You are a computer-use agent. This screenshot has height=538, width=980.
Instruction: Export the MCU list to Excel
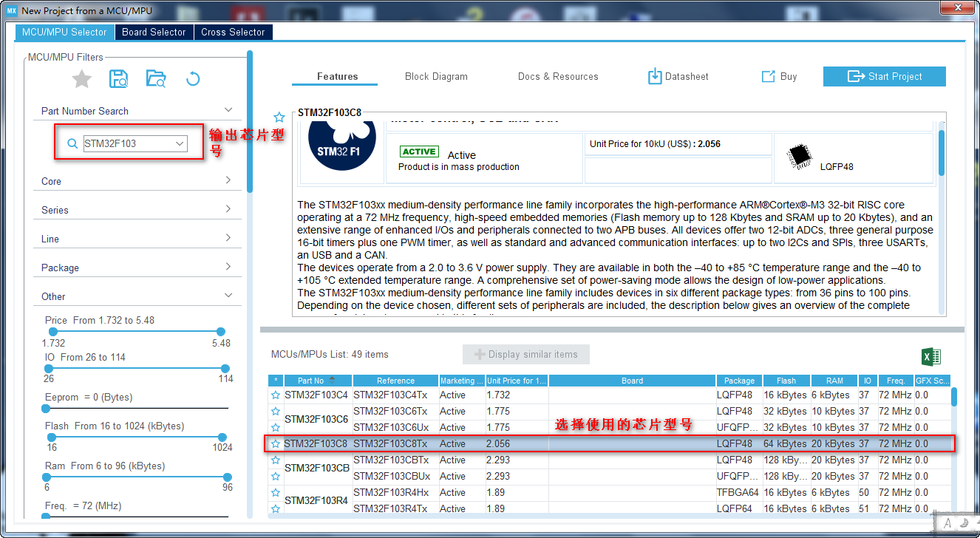pyautogui.click(x=931, y=356)
